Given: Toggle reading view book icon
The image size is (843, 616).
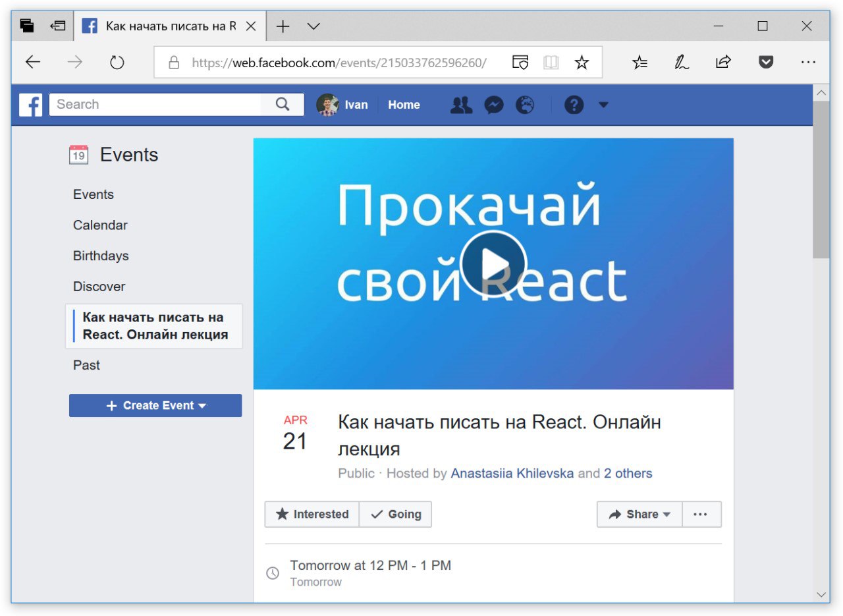Looking at the screenshot, I should click(x=551, y=63).
